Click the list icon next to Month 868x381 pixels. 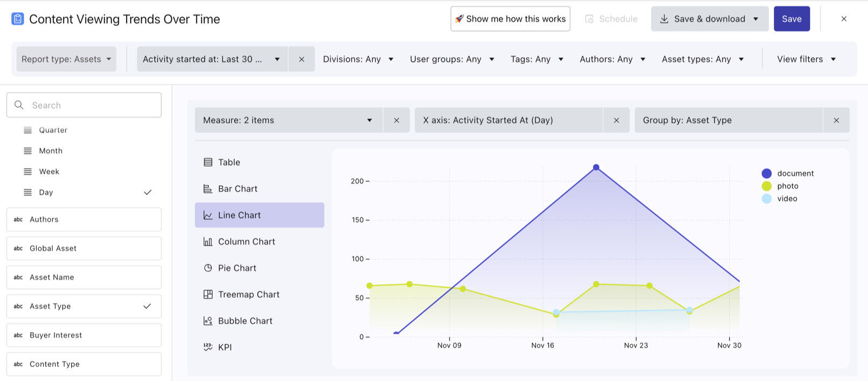(28, 151)
